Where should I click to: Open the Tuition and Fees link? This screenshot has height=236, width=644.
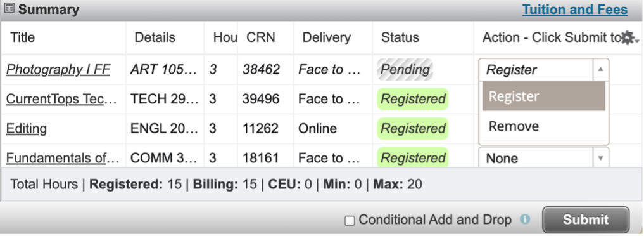coord(574,10)
